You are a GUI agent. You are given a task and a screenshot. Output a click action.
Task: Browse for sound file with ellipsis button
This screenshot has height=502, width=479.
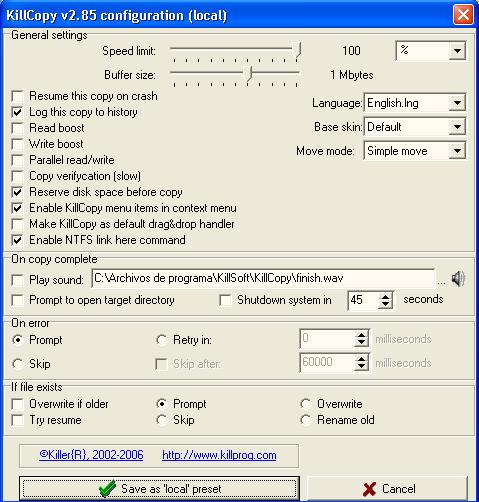[x=441, y=282]
